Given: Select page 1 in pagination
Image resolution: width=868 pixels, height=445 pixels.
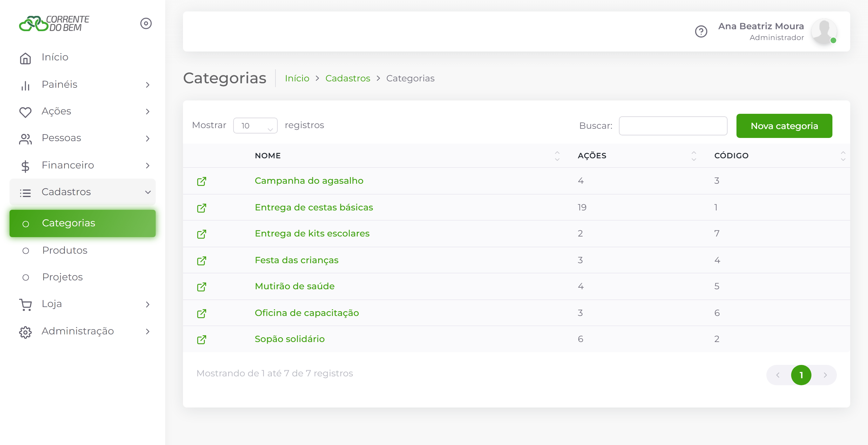Looking at the screenshot, I should click(801, 375).
